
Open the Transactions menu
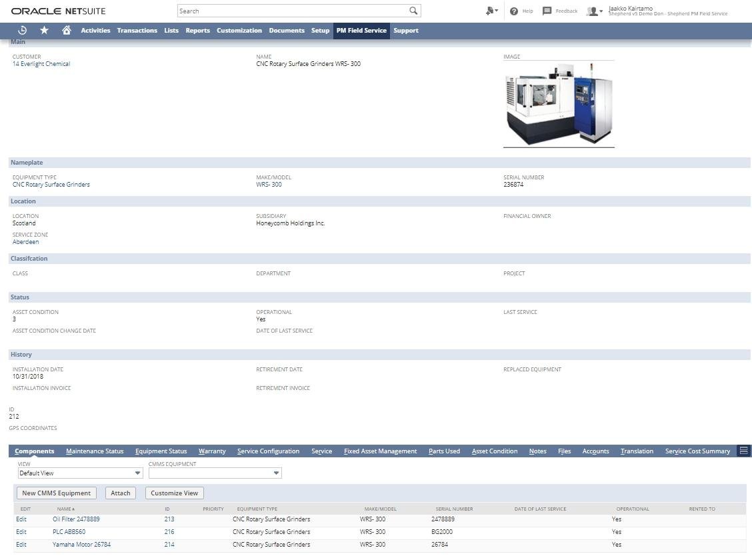click(x=137, y=30)
